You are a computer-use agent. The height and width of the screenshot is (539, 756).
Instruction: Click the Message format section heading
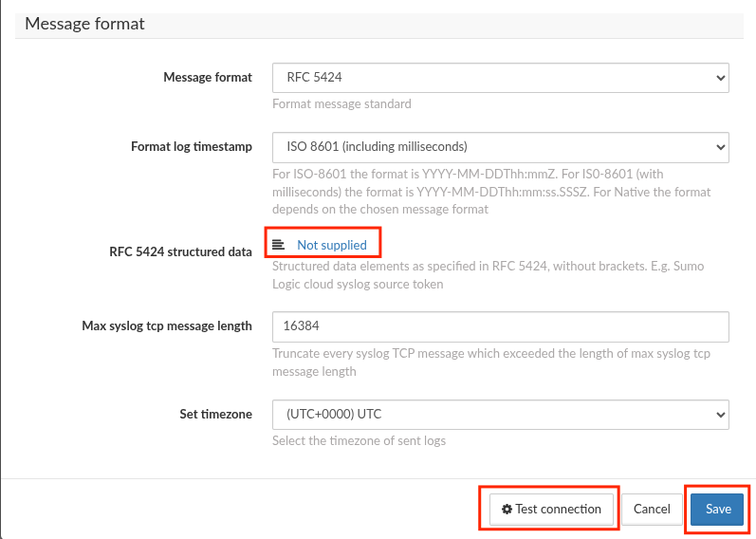click(84, 24)
